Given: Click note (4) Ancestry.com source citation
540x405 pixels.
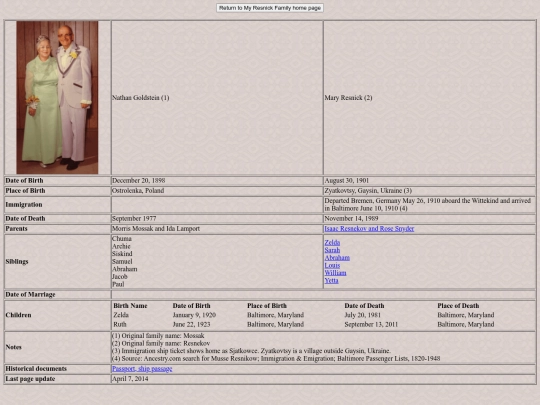Looking at the screenshot, I should tap(276, 359).
